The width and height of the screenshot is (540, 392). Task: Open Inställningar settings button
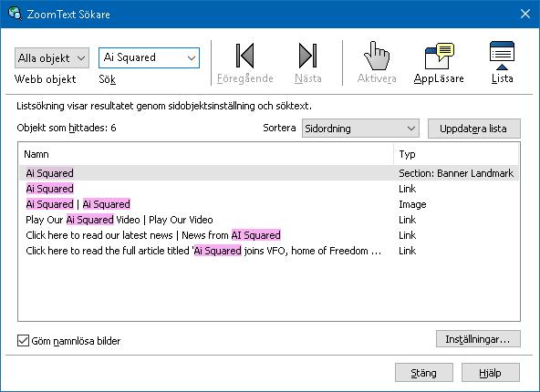[478, 339]
